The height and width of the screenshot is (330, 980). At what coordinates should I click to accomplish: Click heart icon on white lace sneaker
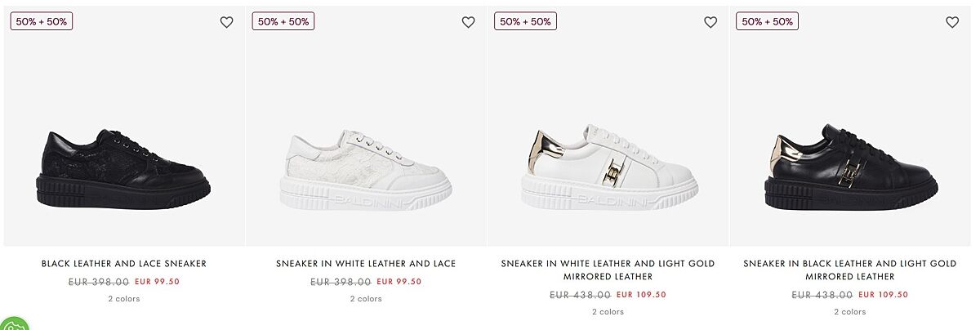click(x=468, y=23)
